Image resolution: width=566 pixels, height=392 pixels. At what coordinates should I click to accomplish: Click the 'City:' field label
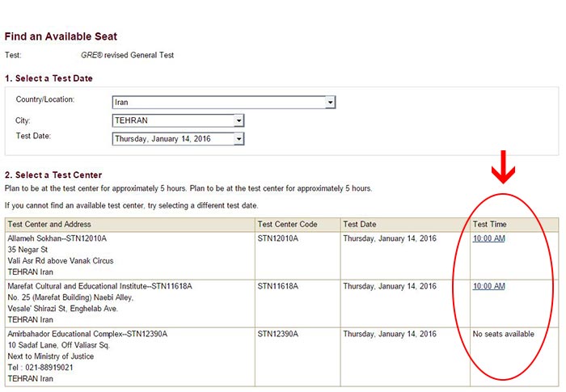tap(23, 120)
